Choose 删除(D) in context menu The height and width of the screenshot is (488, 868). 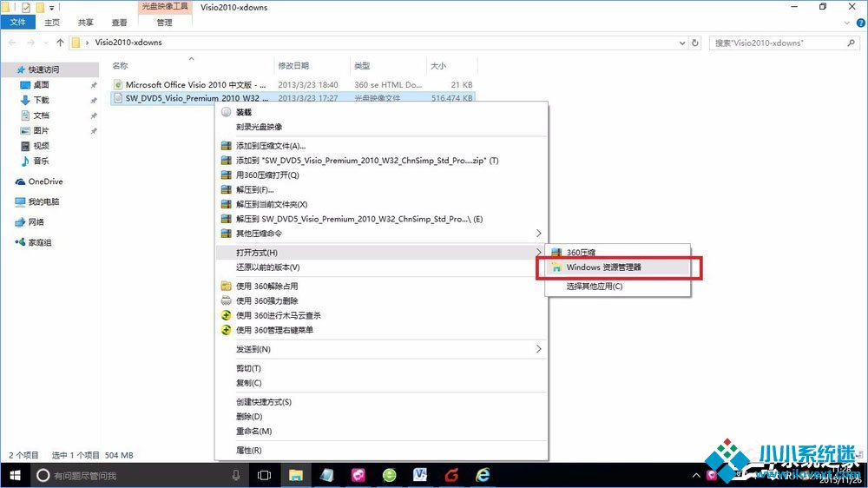tap(382, 417)
